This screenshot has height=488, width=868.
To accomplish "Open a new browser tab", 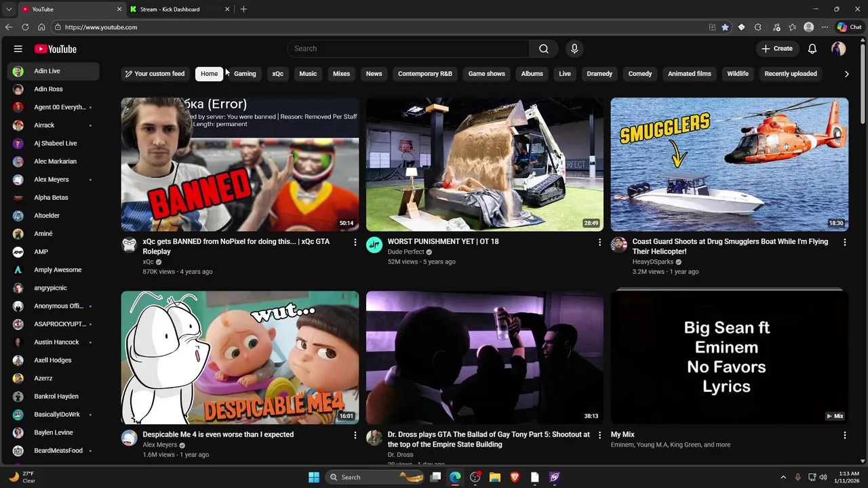I will click(243, 9).
